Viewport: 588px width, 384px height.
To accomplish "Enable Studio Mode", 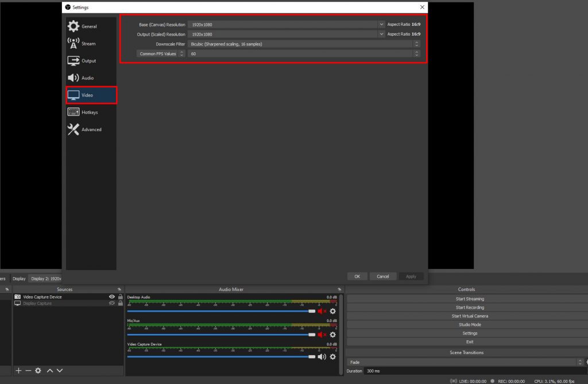I will point(470,325).
